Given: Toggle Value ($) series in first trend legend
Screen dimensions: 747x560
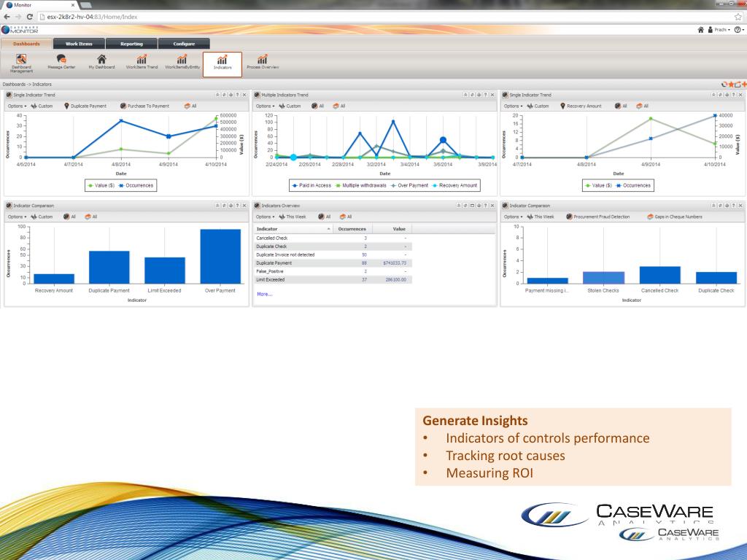Looking at the screenshot, I should [x=101, y=185].
